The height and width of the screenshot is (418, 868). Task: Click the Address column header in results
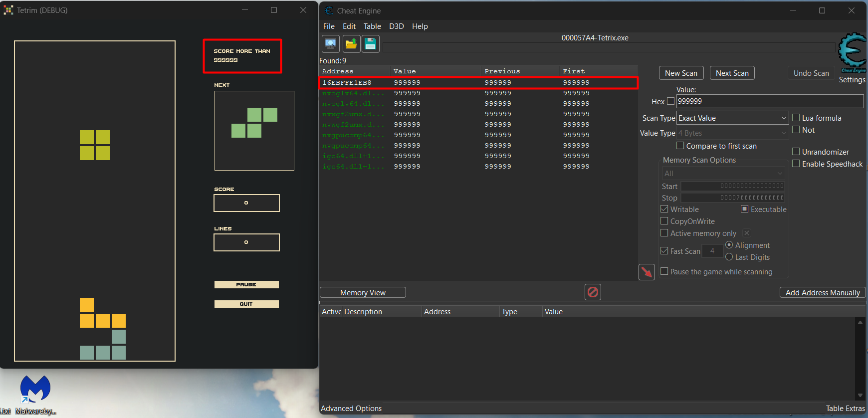[355, 71]
